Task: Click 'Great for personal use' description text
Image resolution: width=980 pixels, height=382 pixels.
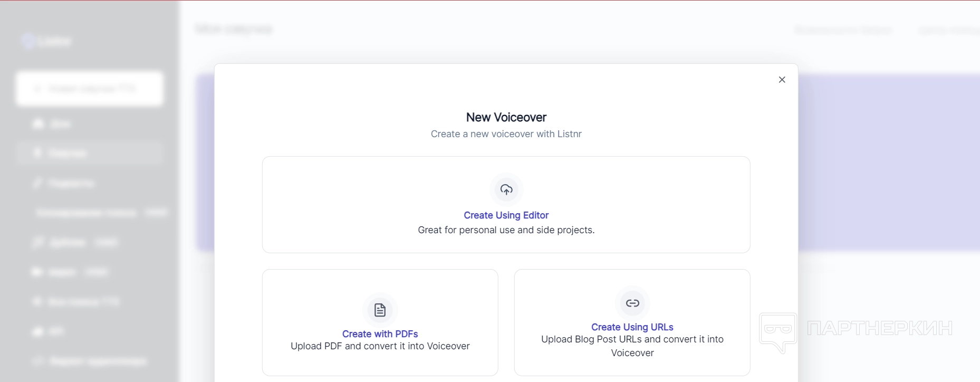Action: (506, 230)
